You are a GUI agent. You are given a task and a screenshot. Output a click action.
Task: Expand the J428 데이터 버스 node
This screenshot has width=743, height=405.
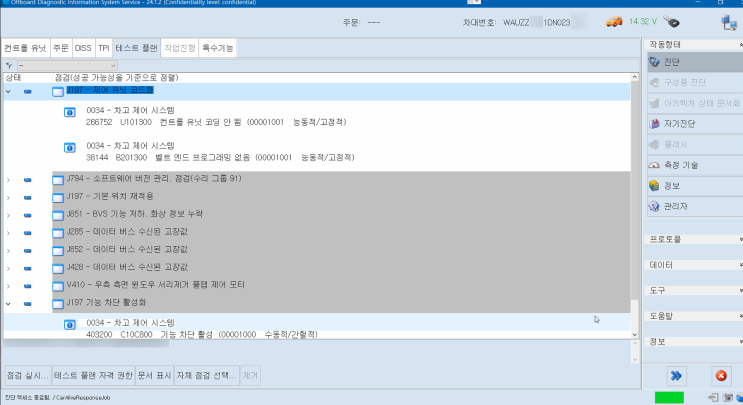8,269
